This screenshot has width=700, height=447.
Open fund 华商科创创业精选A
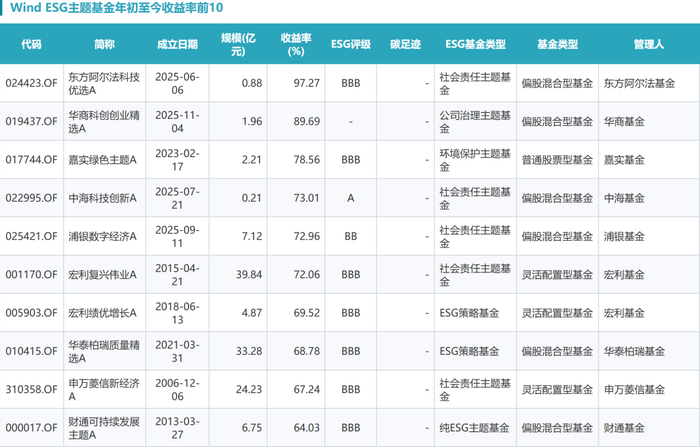(x=104, y=121)
